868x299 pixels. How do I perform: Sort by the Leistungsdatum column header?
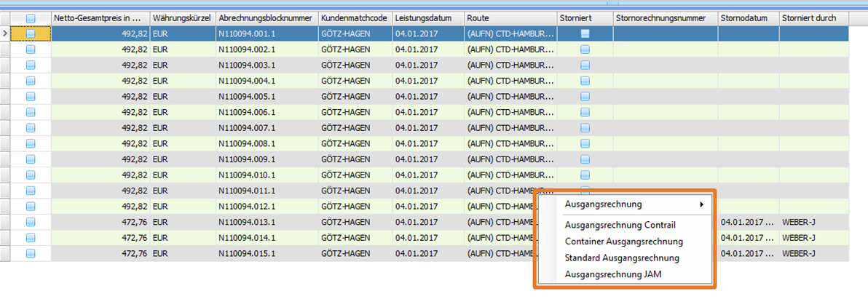[427, 18]
